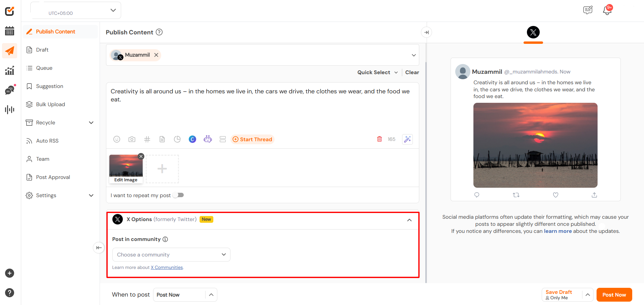Open the calendar icon in left rail
The width and height of the screenshot is (644, 305).
pyautogui.click(x=9, y=31)
